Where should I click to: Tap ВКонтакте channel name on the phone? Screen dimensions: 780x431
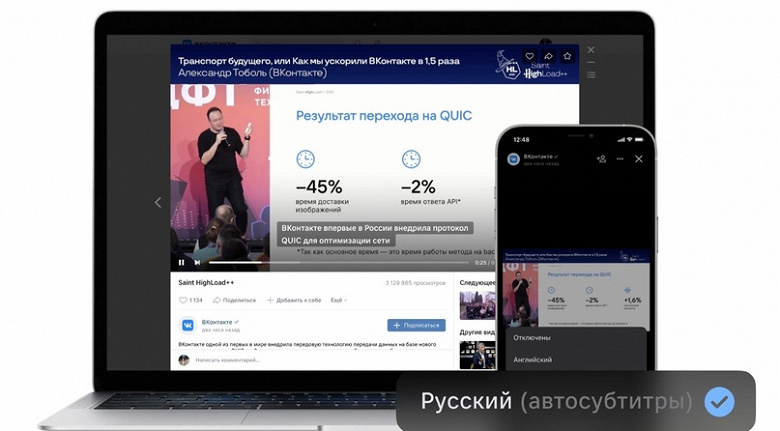(539, 156)
